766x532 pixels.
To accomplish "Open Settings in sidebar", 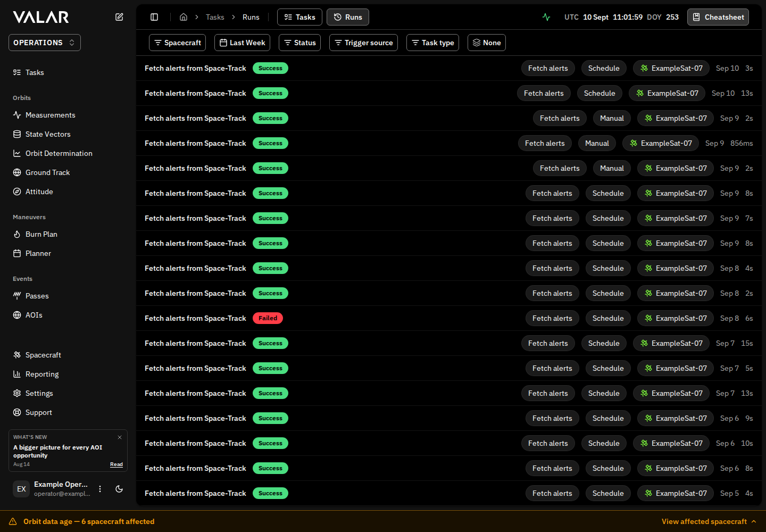I will [68, 393].
